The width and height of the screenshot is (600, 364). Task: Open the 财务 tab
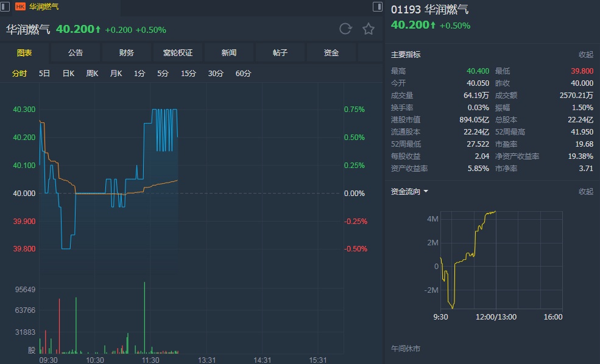(127, 53)
